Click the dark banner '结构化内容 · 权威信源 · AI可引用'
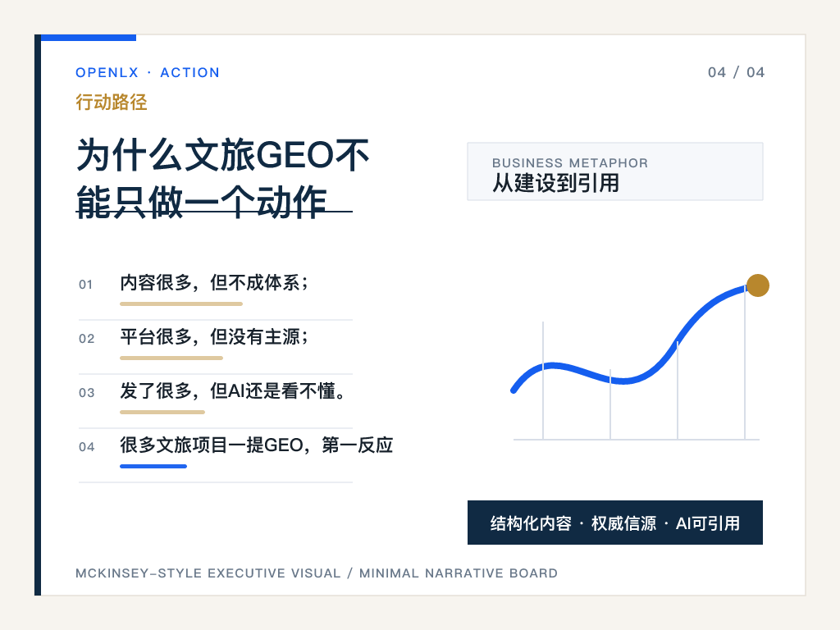This screenshot has height=630, width=840. [615, 523]
